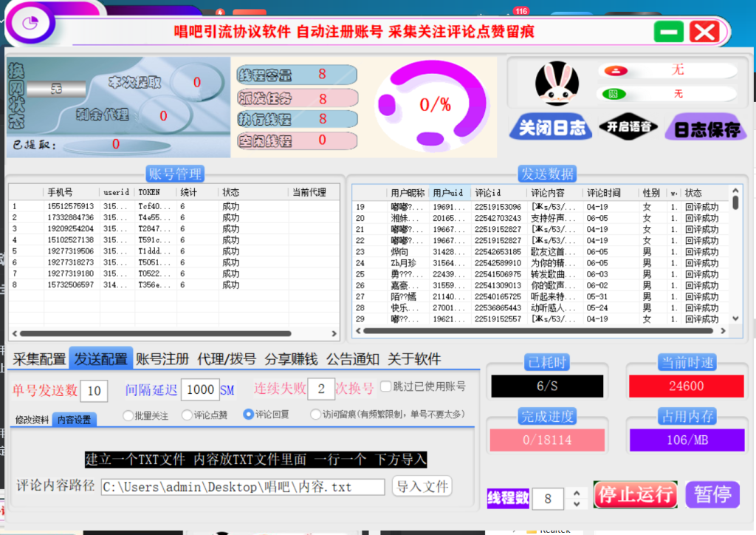Click the 完成进度 progress bar
This screenshot has height=535, width=756.
547,440
